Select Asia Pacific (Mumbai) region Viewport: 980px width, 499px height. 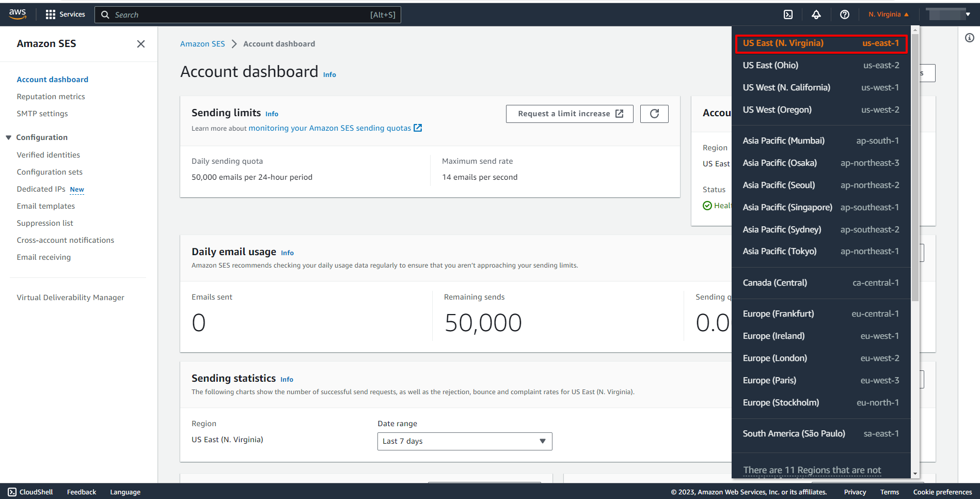(x=821, y=141)
